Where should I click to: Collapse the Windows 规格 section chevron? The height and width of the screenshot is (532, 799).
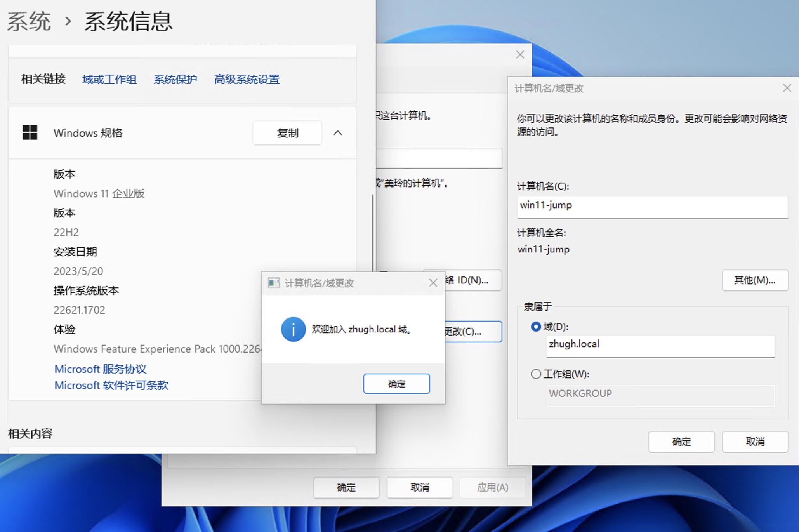(x=338, y=133)
